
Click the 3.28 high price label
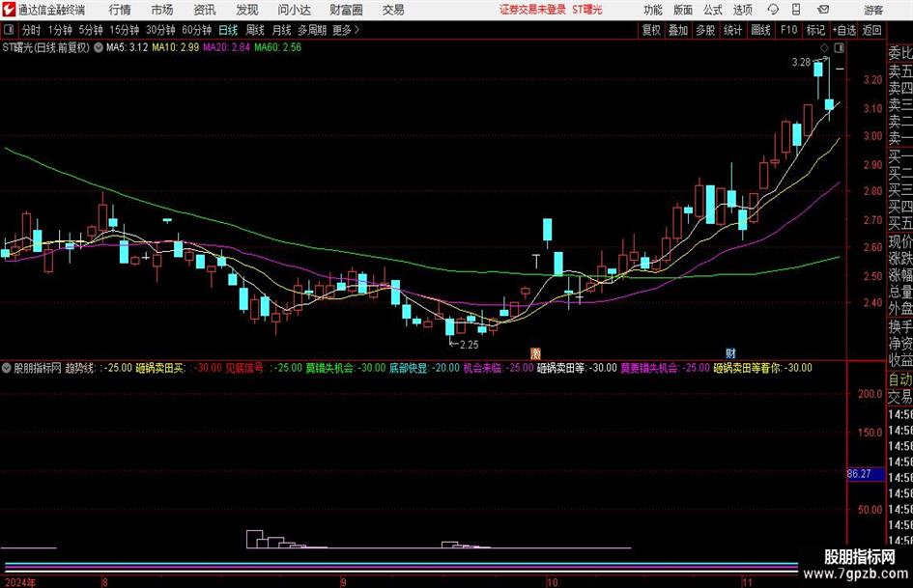coord(801,63)
